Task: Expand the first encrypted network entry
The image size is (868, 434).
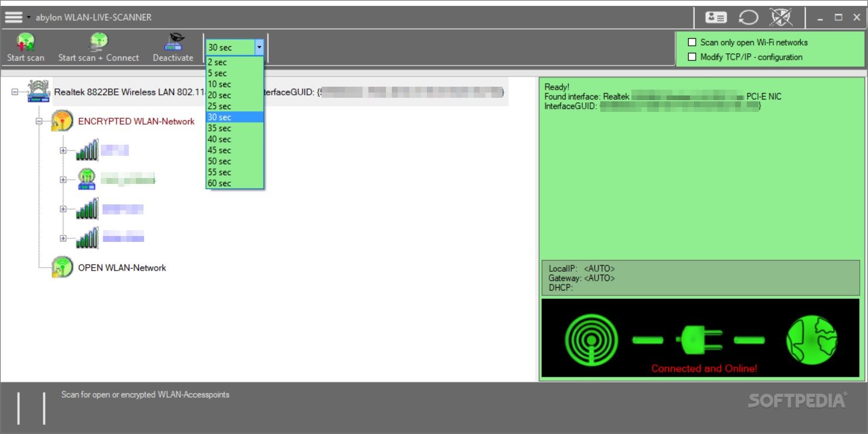Action: [x=63, y=151]
